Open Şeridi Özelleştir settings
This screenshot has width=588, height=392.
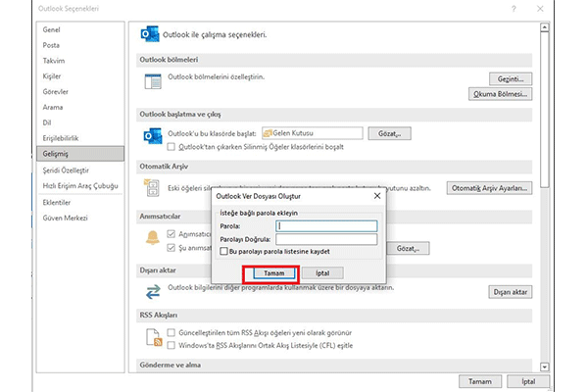coord(66,171)
